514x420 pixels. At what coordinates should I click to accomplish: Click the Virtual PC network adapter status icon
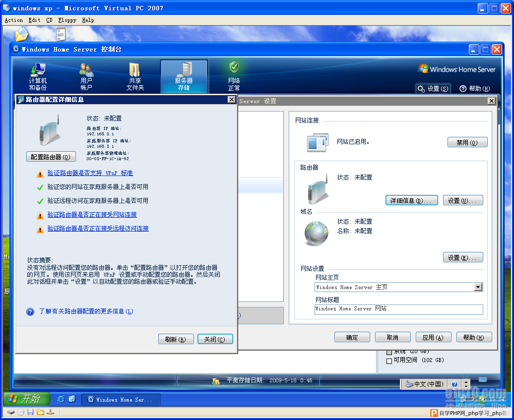(50, 412)
